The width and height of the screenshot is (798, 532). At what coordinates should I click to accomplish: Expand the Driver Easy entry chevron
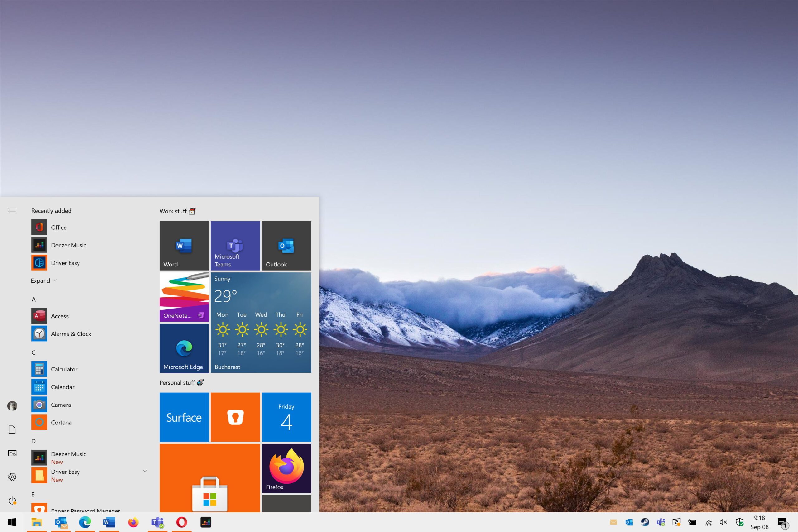click(x=145, y=471)
